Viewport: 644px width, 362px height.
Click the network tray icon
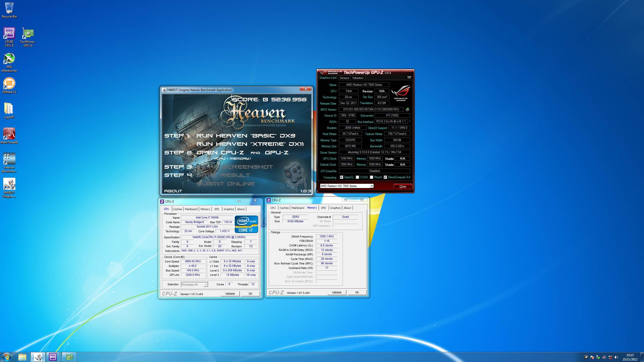(x=610, y=357)
